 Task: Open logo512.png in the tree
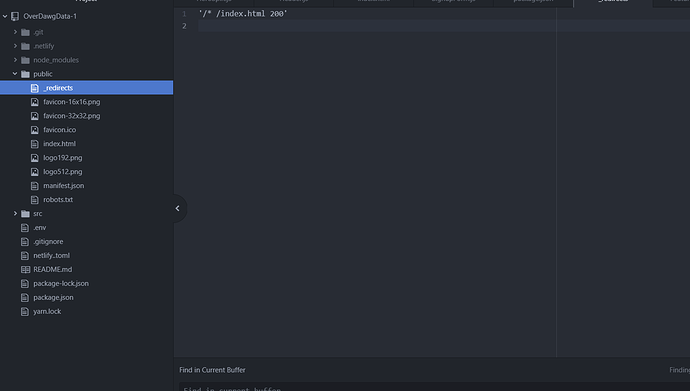62,172
